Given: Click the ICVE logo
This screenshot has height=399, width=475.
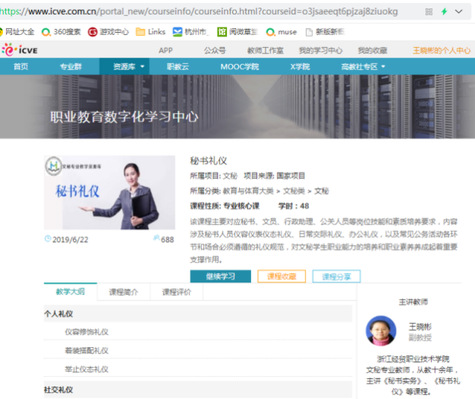Looking at the screenshot, I should pyautogui.click(x=19, y=50).
